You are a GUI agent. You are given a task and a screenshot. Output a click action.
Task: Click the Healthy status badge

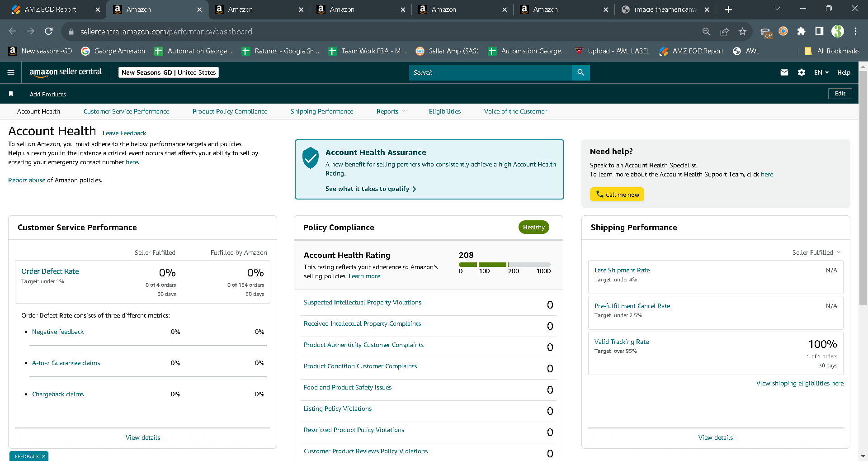(x=534, y=227)
